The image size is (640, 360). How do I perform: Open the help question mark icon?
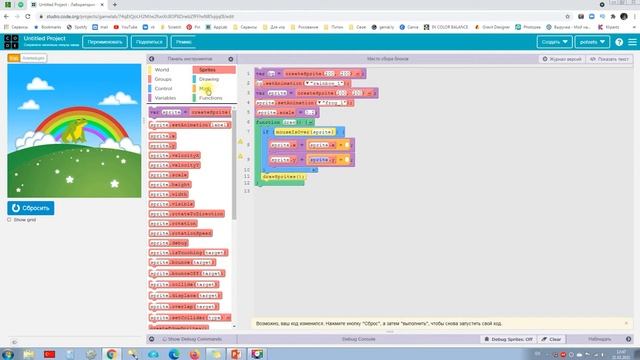[x=619, y=42]
